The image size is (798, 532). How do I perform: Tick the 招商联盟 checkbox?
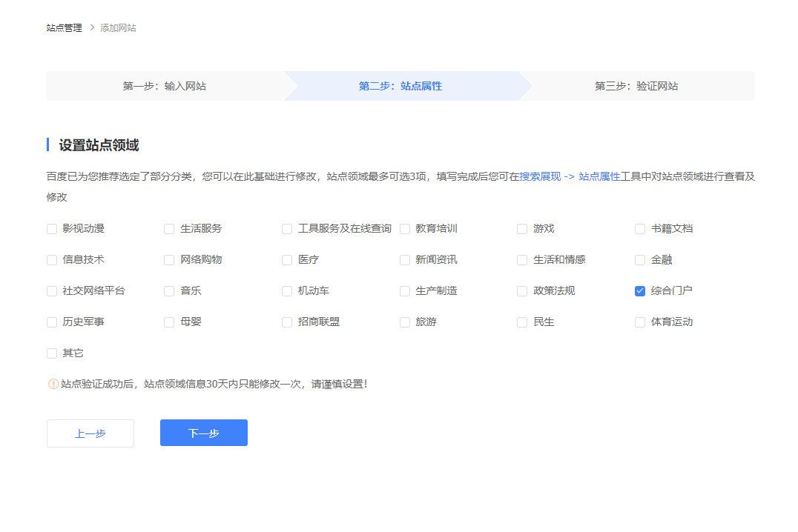(287, 322)
